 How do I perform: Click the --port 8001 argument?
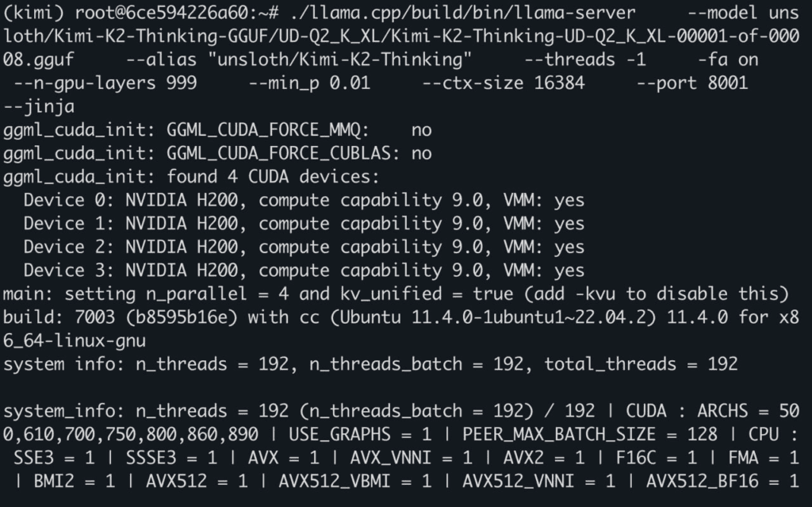coord(702,83)
